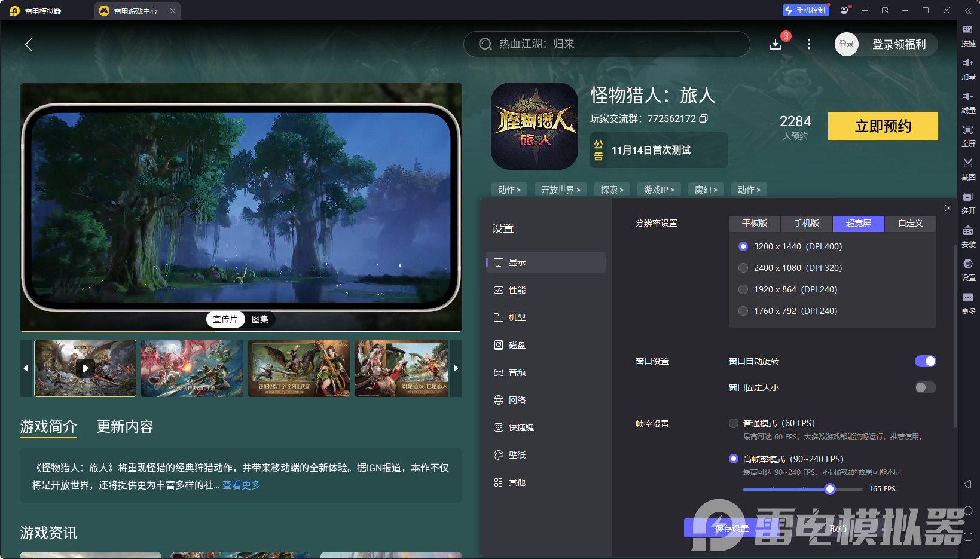Viewport: 980px width, 559px height.
Task: Open the 网络 network settings section
Action: pyautogui.click(x=517, y=400)
